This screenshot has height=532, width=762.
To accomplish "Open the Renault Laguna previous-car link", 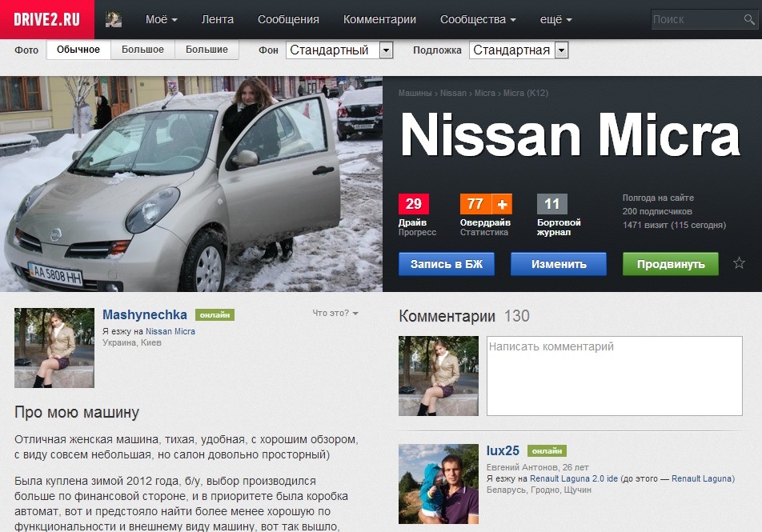I will pyautogui.click(x=703, y=478).
